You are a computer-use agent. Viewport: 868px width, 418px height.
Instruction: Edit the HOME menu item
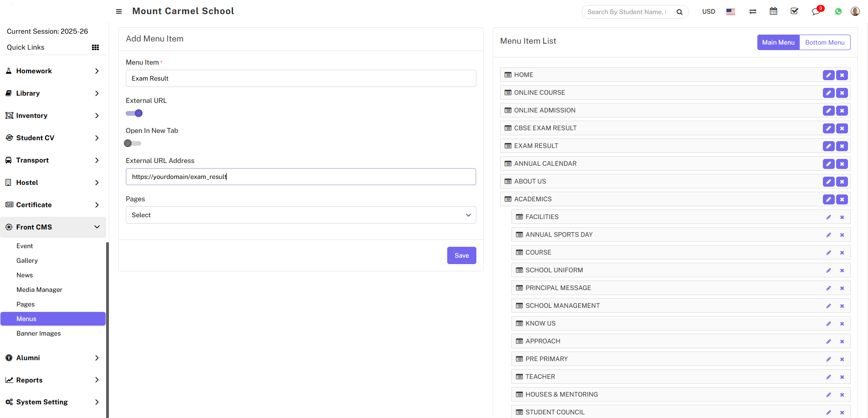[828, 75]
